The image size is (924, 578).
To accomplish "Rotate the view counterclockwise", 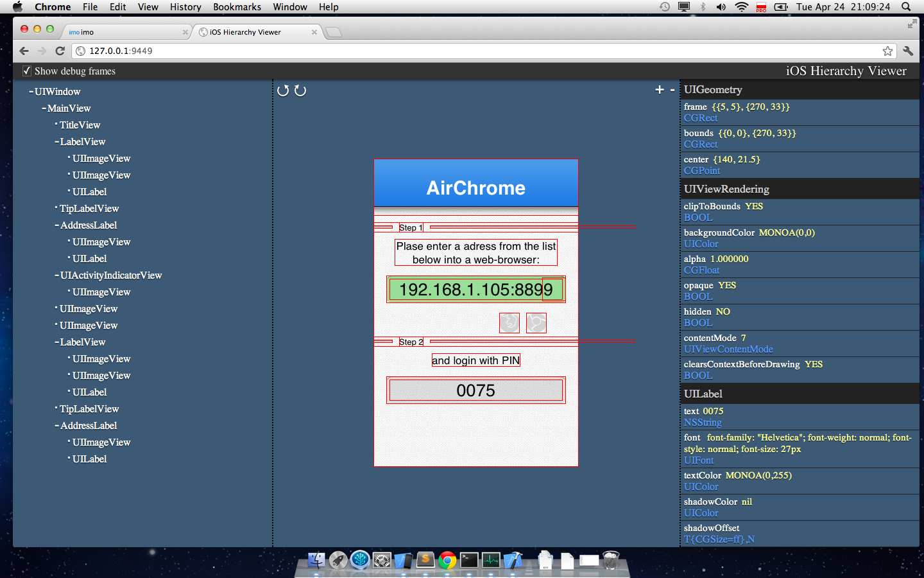I will pyautogui.click(x=283, y=91).
